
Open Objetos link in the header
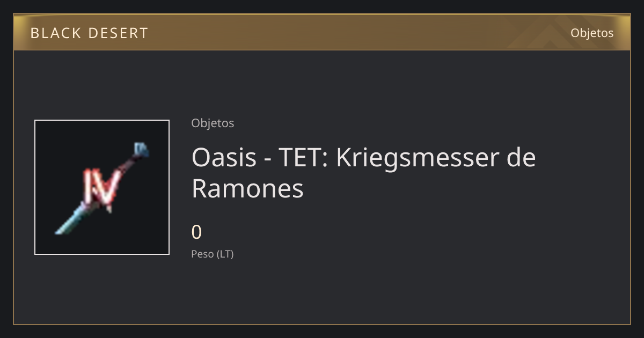click(x=592, y=33)
